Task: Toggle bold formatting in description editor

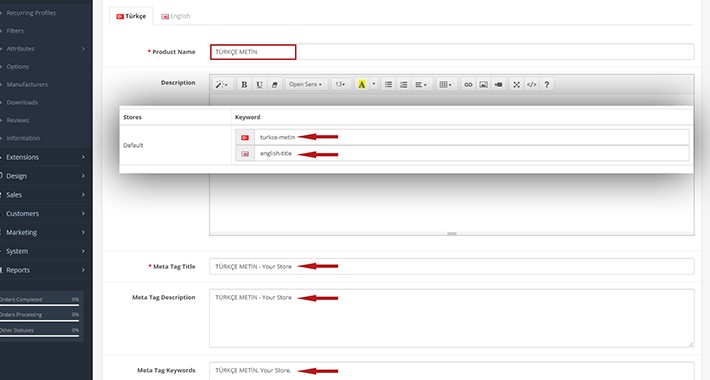Action: [x=244, y=84]
